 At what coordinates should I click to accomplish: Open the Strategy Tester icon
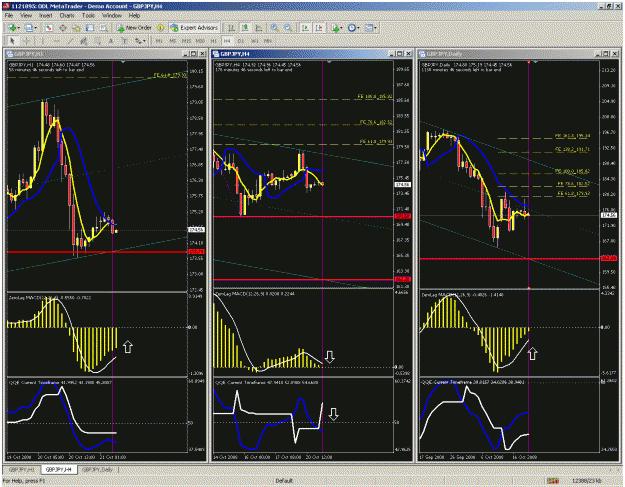tap(104, 28)
